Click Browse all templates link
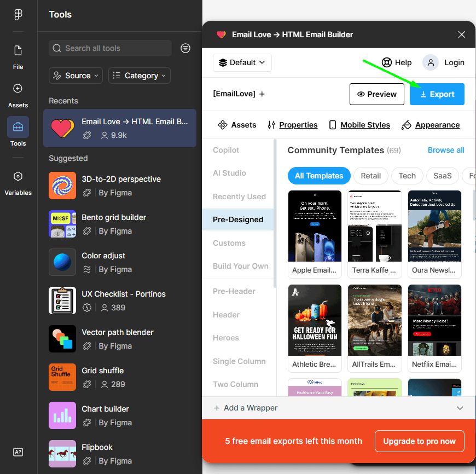 point(446,150)
